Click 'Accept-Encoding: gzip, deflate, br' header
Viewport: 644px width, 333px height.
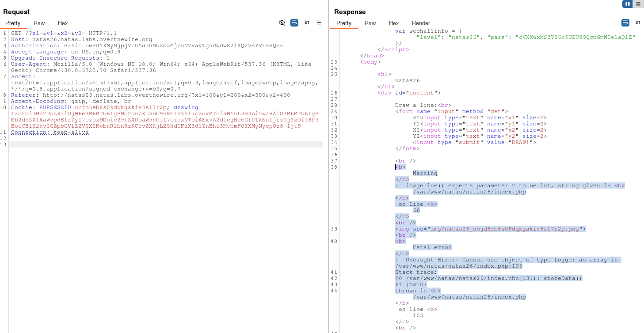(x=71, y=101)
